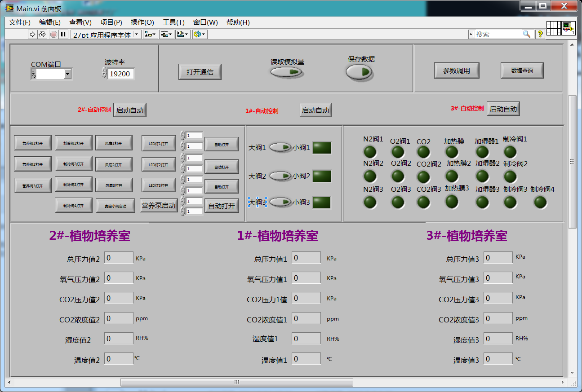The height and width of the screenshot is (392, 582).
Task: Toggle the 小阀2 square button
Action: [322, 176]
